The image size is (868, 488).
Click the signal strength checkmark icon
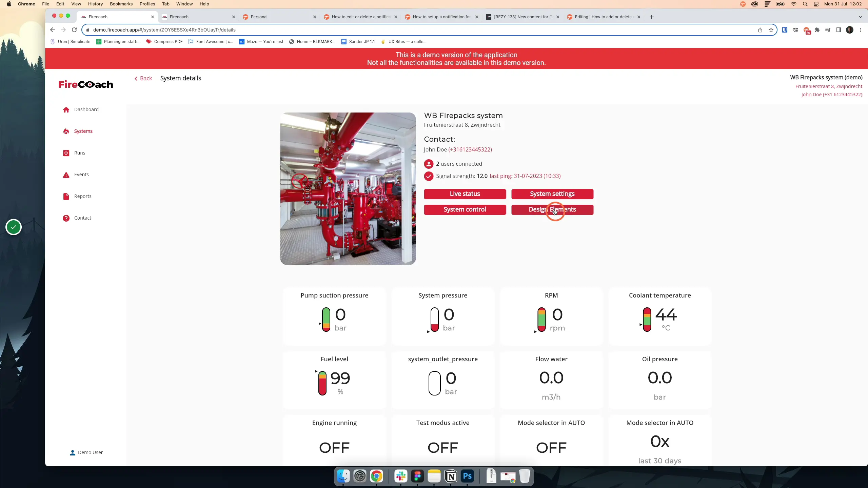[x=429, y=176]
